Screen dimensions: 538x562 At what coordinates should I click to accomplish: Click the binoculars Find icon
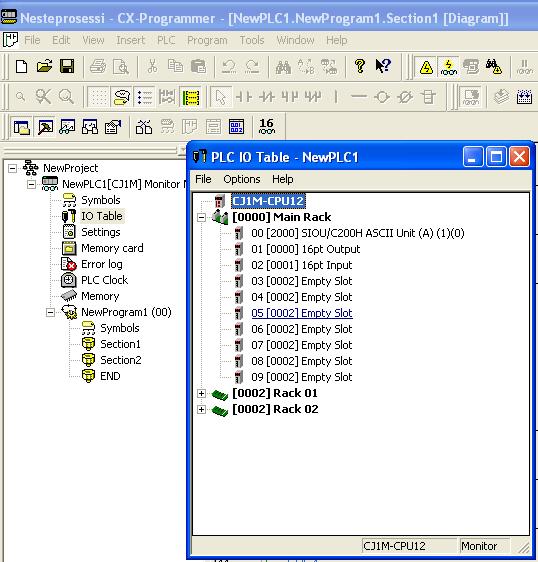(283, 67)
